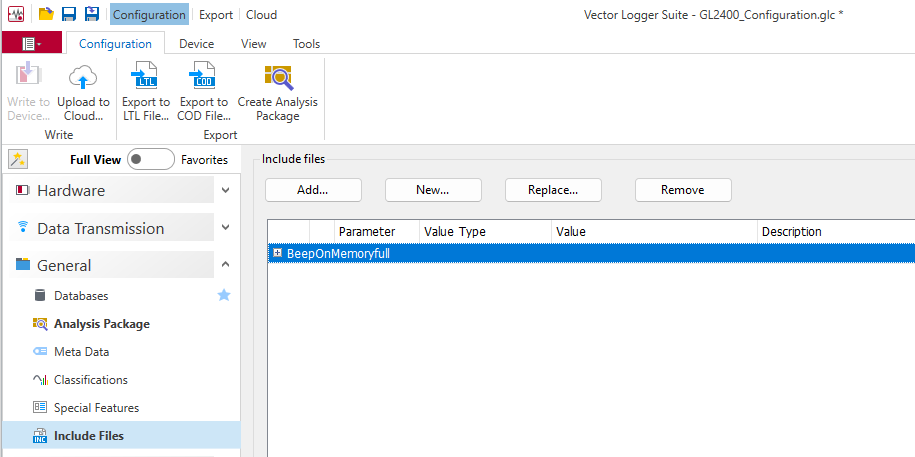This screenshot has width=915, height=457.
Task: Click the Remove button
Action: pos(683,190)
